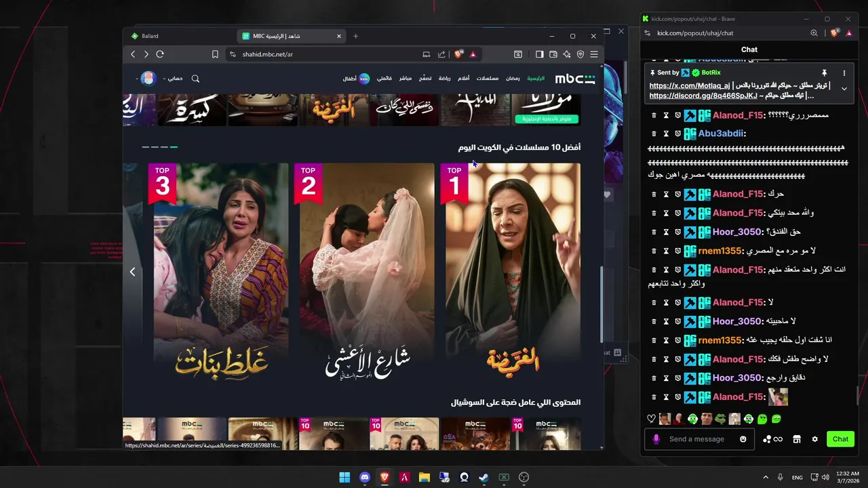Delete Alanod_F15 ممممصررري message with trash icon

(x=654, y=115)
